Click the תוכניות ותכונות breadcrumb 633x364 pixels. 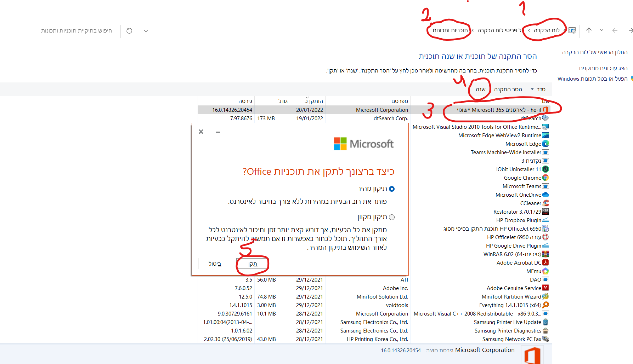pos(450,30)
